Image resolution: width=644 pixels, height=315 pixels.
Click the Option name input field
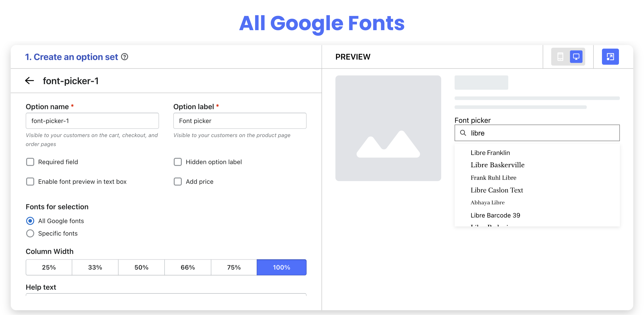pyautogui.click(x=92, y=121)
